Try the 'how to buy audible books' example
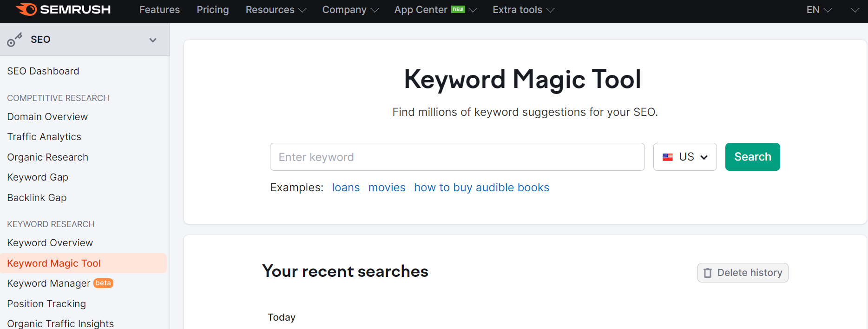 [x=481, y=188]
